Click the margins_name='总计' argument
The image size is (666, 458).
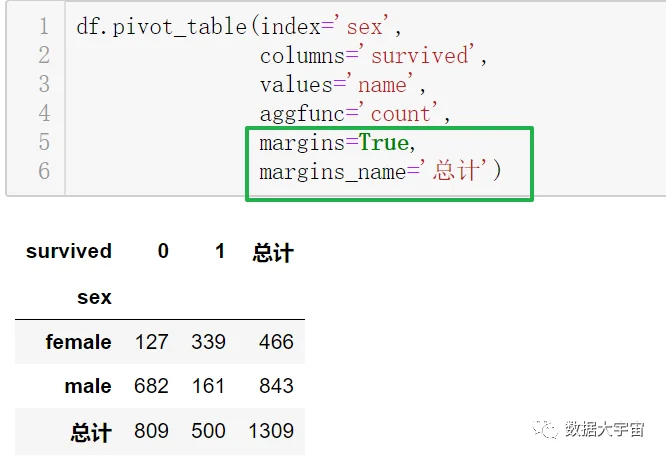pos(380,171)
